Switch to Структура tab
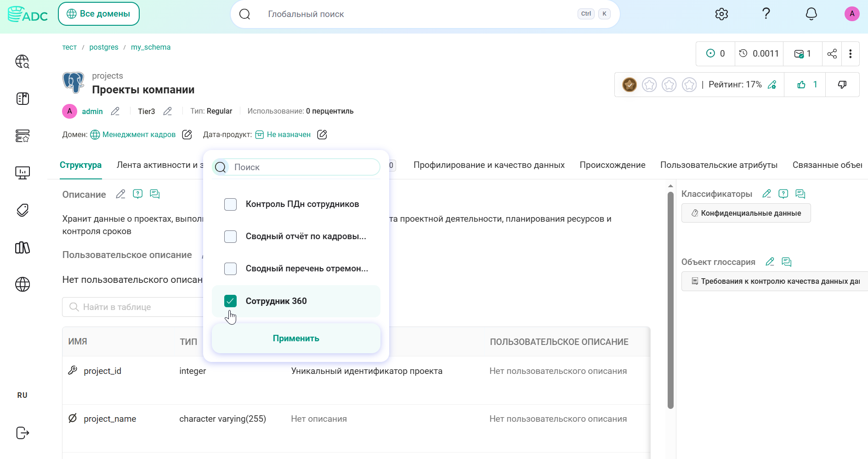 click(80, 165)
